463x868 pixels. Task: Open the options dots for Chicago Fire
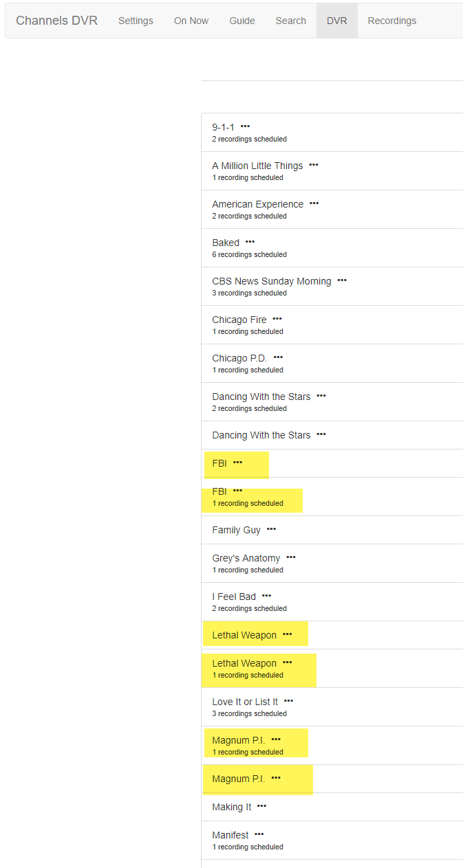277,319
